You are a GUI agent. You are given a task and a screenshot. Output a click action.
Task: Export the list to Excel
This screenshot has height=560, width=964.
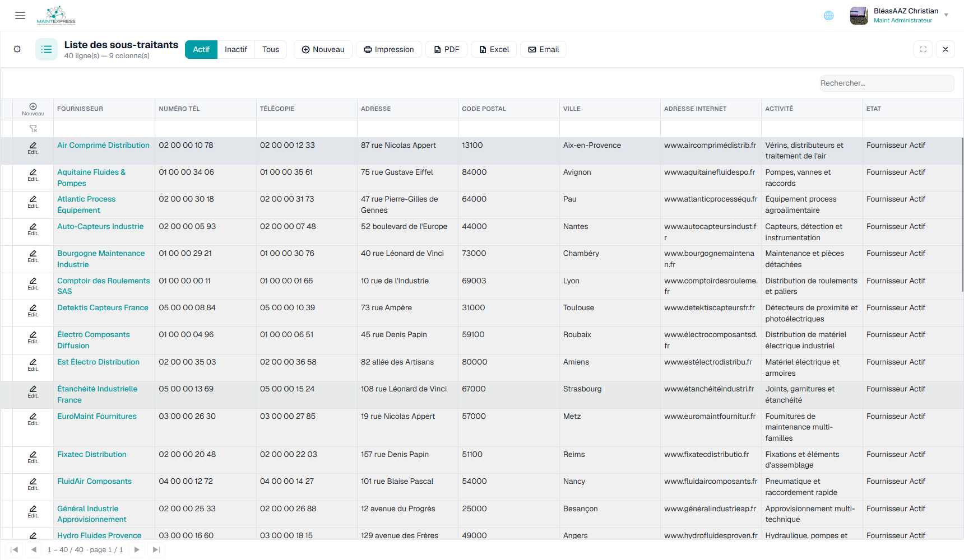(x=494, y=49)
